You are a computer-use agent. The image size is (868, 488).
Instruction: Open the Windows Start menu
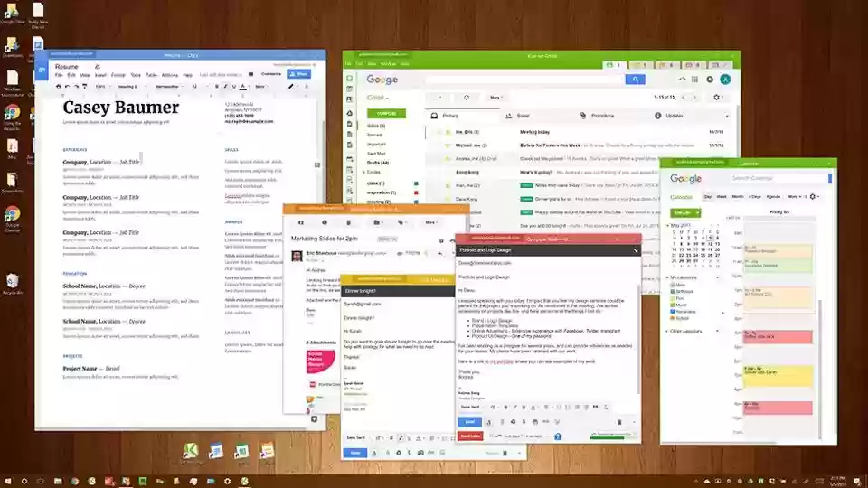click(8, 482)
